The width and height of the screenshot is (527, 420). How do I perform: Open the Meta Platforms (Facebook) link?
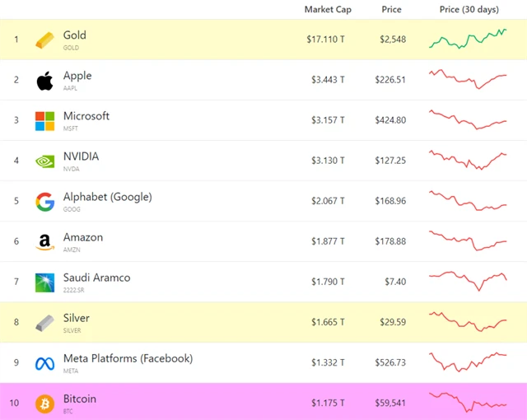[128, 358]
